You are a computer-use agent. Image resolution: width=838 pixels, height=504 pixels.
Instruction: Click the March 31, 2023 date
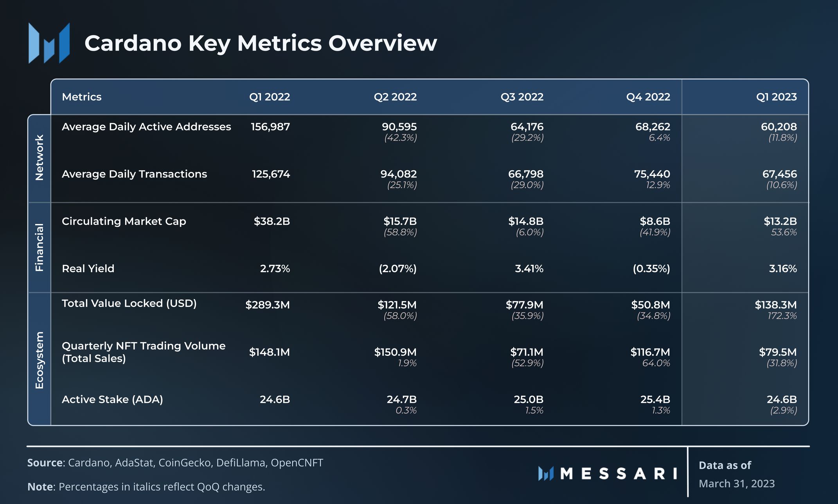736,484
